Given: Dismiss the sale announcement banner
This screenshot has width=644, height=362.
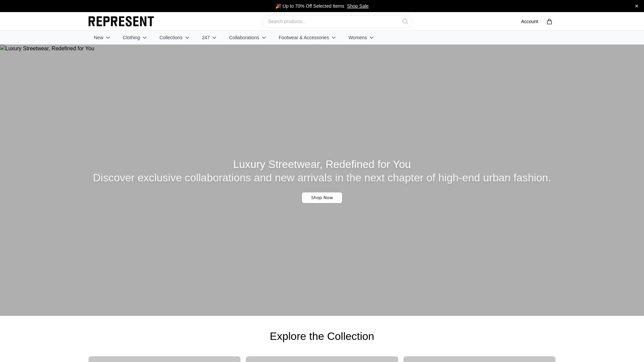Looking at the screenshot, I should (x=636, y=6).
